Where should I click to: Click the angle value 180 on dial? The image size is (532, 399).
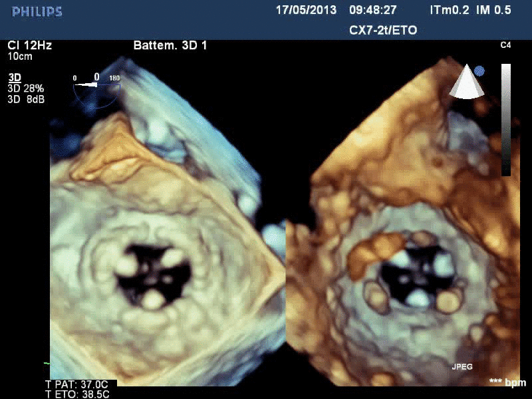click(x=114, y=78)
